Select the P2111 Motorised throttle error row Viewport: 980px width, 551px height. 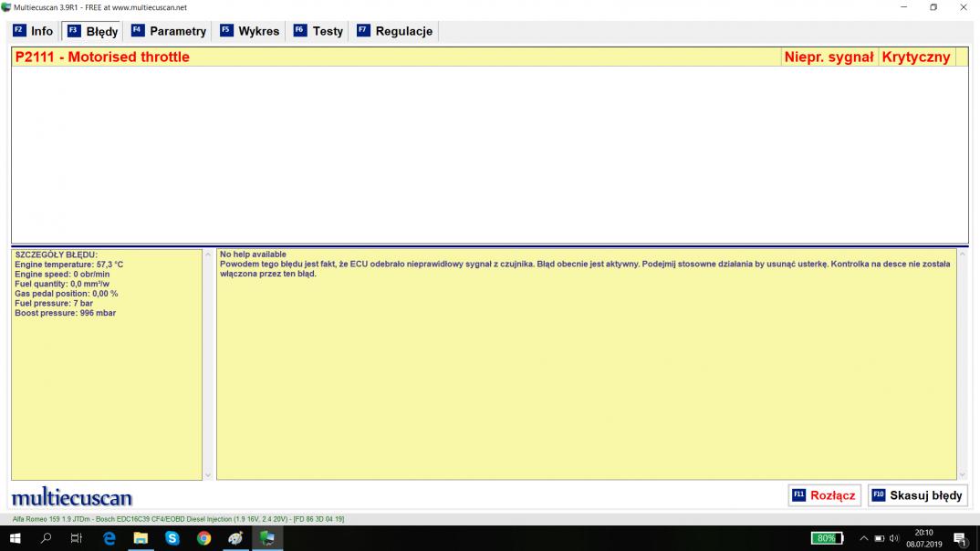click(x=490, y=57)
